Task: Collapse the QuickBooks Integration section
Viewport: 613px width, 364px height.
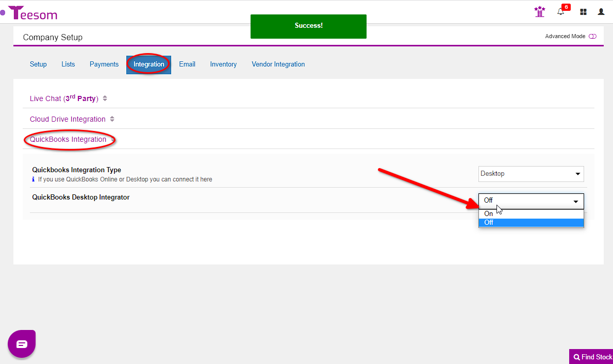Action: coord(72,140)
